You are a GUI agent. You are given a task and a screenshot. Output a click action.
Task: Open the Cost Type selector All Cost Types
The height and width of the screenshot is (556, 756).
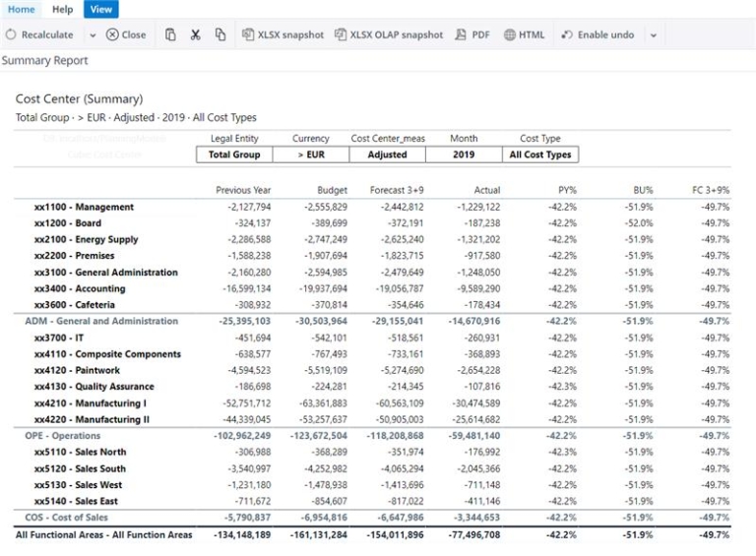point(540,154)
